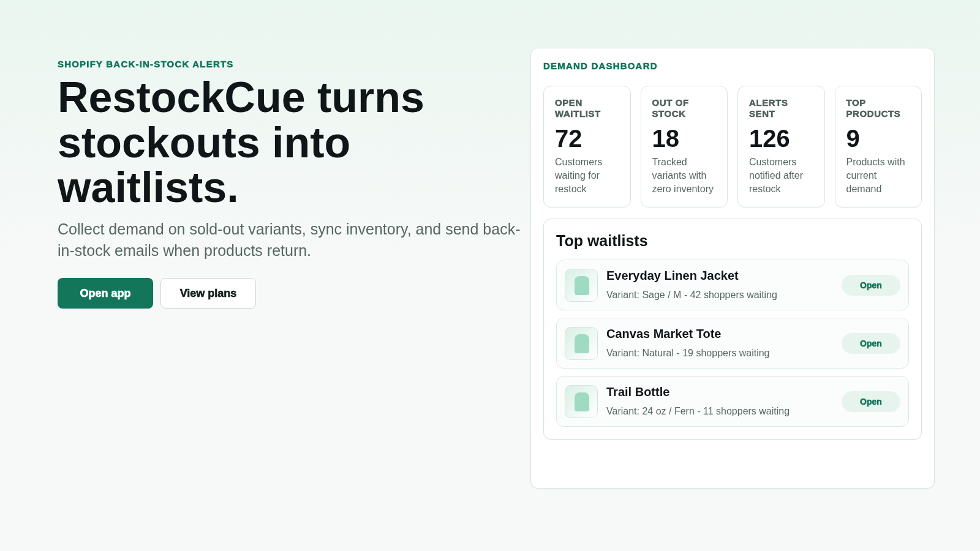Click the View plans button

208,293
